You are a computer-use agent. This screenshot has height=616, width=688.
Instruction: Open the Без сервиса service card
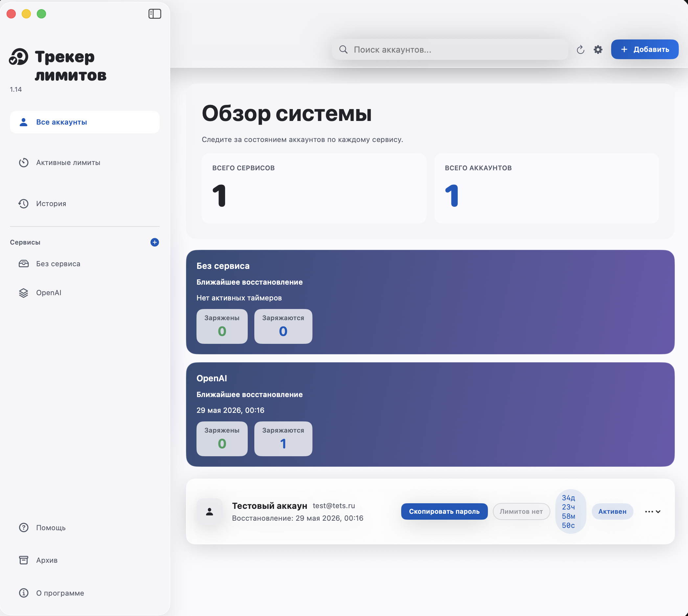coord(430,302)
